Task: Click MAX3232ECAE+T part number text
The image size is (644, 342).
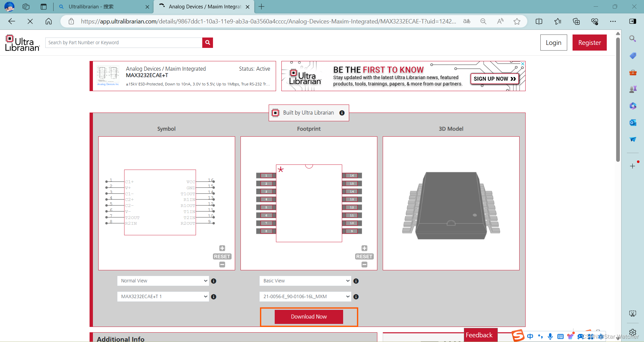Action: tap(147, 75)
